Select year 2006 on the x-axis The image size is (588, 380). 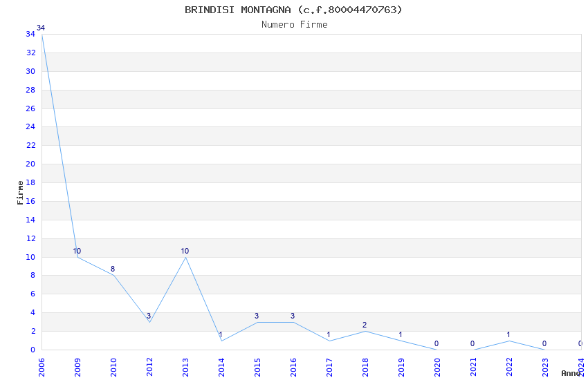pyautogui.click(x=42, y=368)
